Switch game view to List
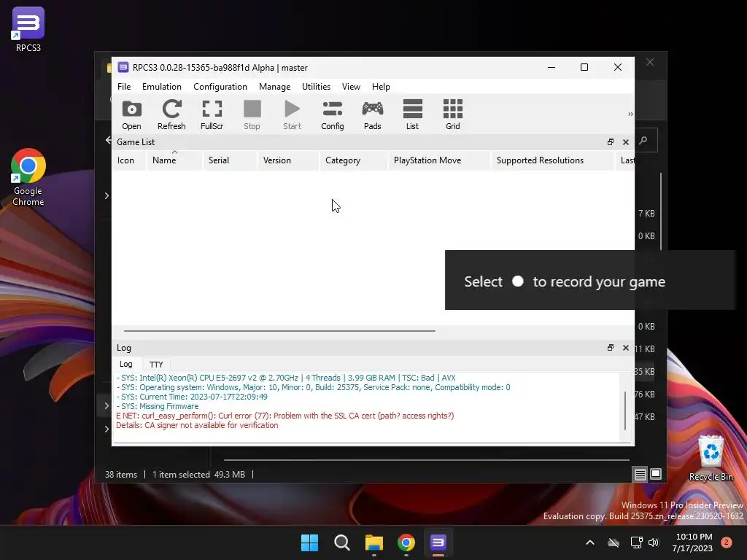 (x=413, y=114)
